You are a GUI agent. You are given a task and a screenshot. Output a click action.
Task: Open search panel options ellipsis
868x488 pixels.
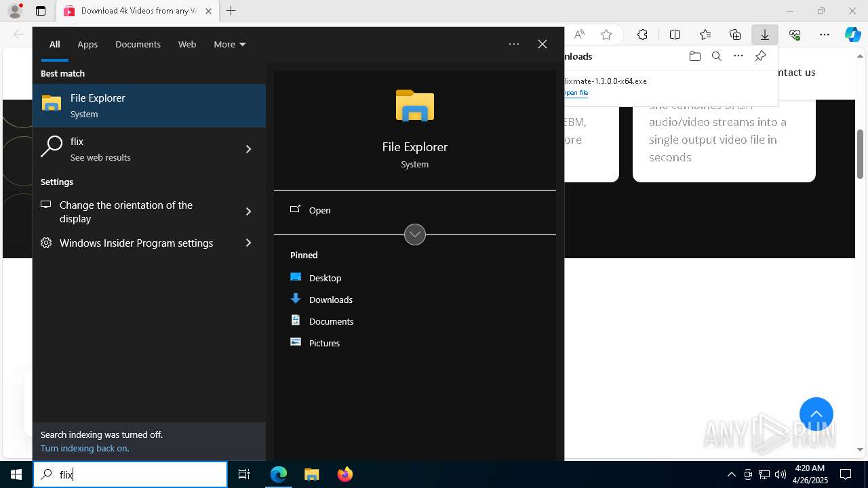pyautogui.click(x=514, y=44)
